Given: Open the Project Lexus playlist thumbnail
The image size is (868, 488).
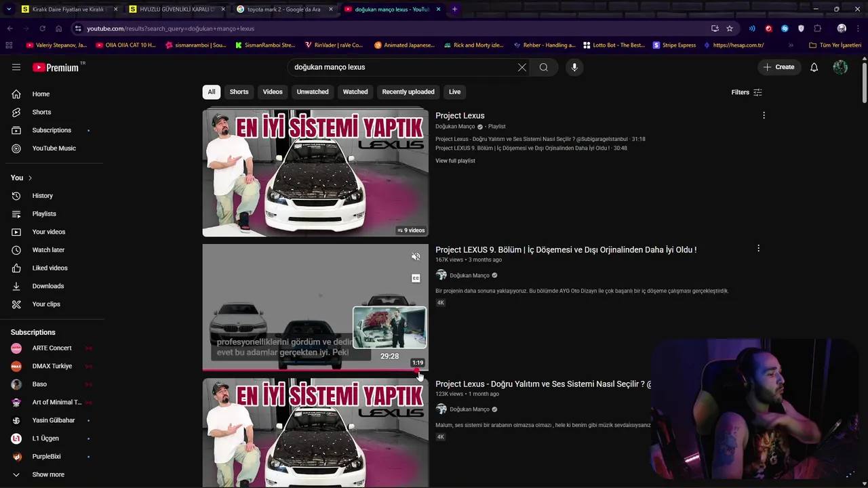Looking at the screenshot, I should tap(315, 173).
